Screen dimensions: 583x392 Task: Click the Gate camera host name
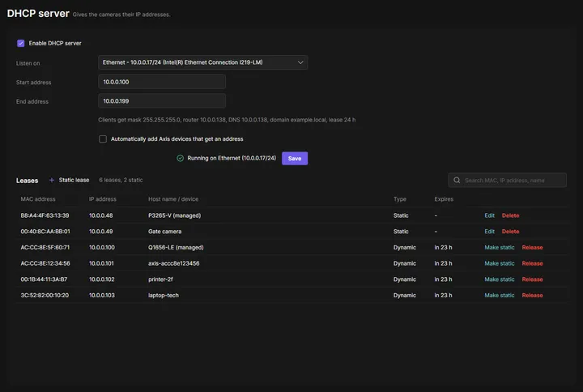[x=164, y=232]
